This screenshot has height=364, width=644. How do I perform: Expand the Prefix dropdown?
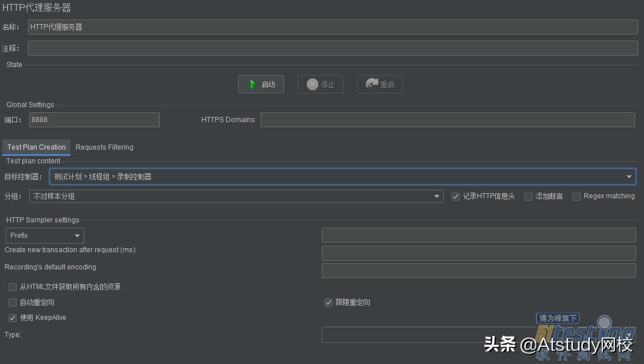(77, 235)
